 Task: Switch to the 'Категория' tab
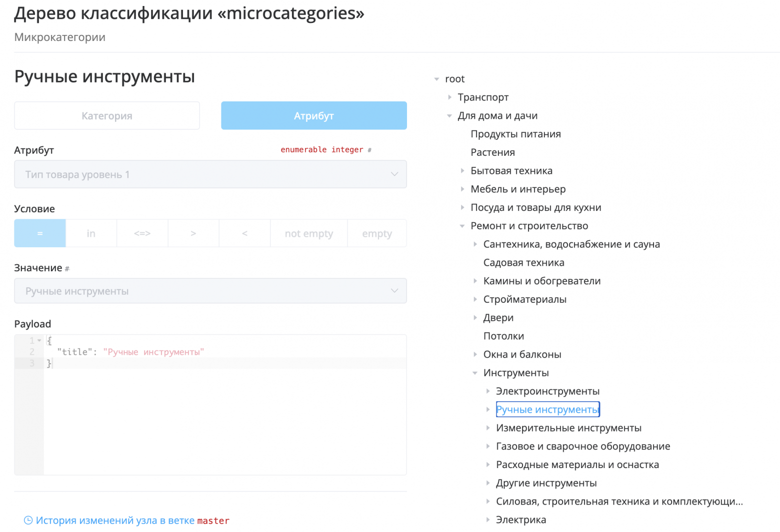(107, 115)
